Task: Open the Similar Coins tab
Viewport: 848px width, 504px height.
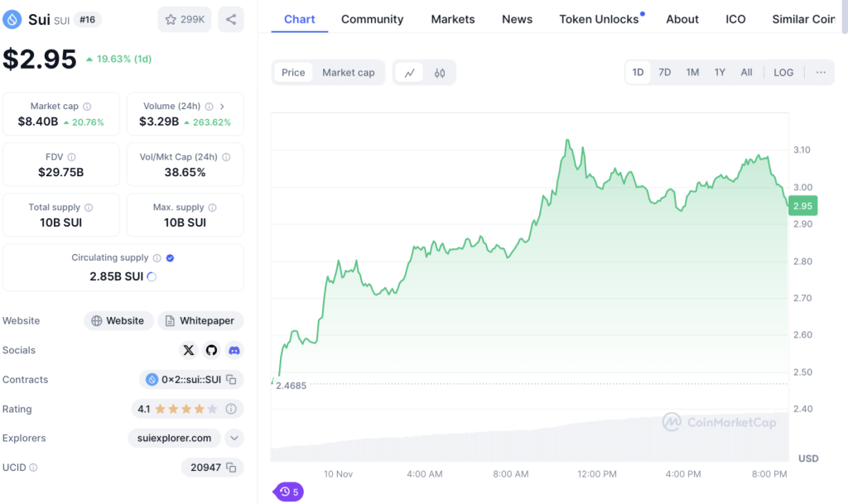Action: tap(803, 19)
